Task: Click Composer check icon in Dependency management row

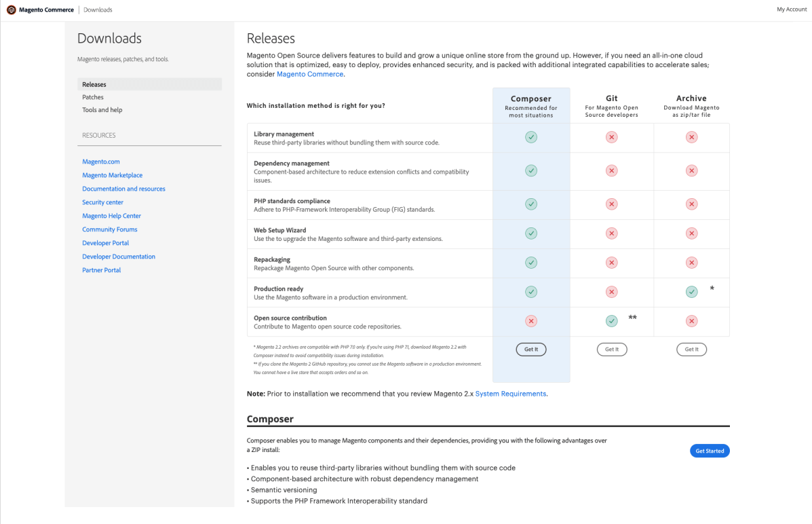Action: 530,170
